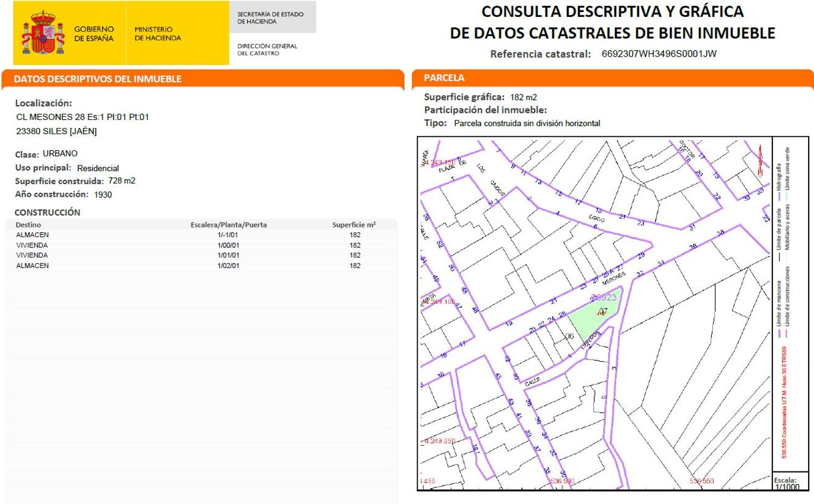This screenshot has height=504, width=814.
Task: Click the '1/00/01' table cell
Action: pyautogui.click(x=228, y=245)
